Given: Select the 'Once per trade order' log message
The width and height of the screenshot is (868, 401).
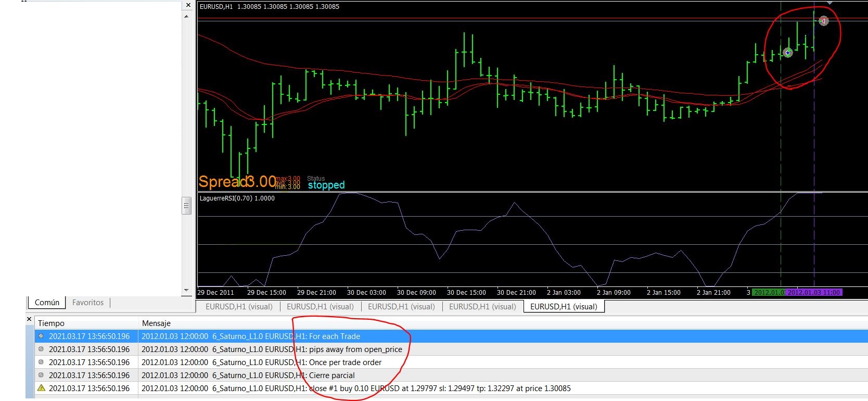Looking at the screenshot, I should (261, 362).
